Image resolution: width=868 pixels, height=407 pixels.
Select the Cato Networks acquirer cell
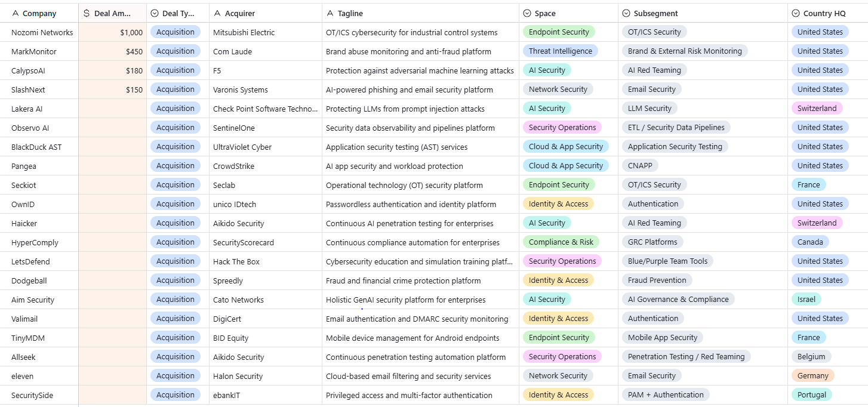click(266, 300)
